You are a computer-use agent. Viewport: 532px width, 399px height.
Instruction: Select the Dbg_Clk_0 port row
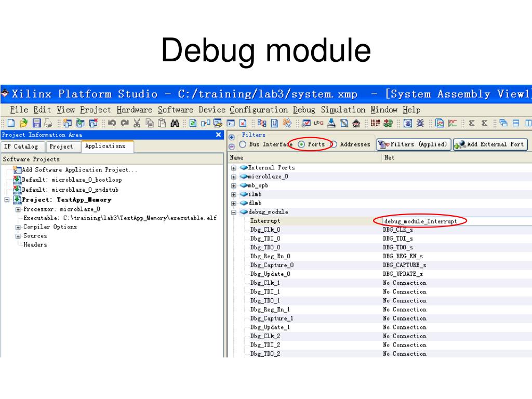pyautogui.click(x=265, y=230)
